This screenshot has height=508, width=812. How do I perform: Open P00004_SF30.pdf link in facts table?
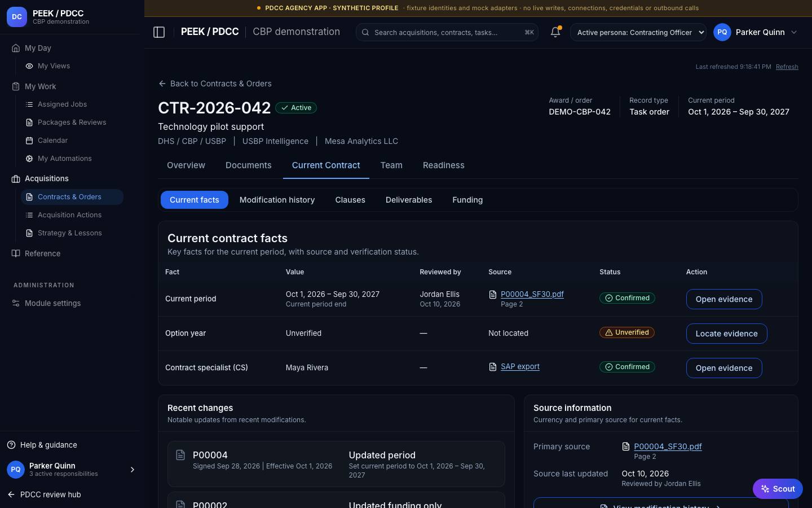tap(532, 294)
